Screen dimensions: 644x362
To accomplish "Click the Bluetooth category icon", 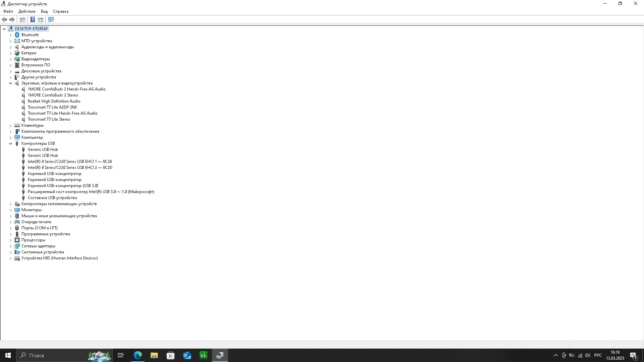I will tap(17, 35).
